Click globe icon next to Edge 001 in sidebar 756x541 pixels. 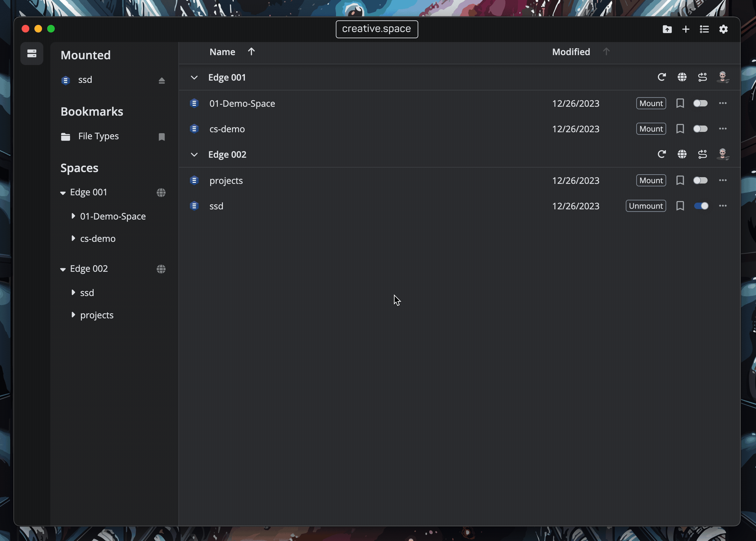coord(161,192)
